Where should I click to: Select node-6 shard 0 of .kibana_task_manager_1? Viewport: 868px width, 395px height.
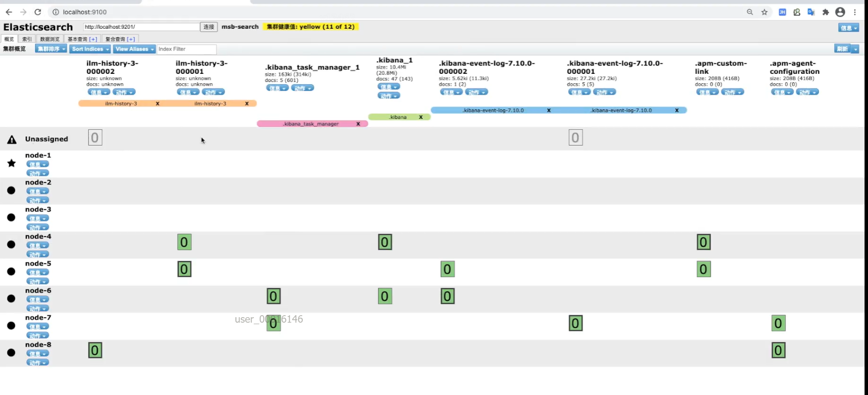coord(273,296)
